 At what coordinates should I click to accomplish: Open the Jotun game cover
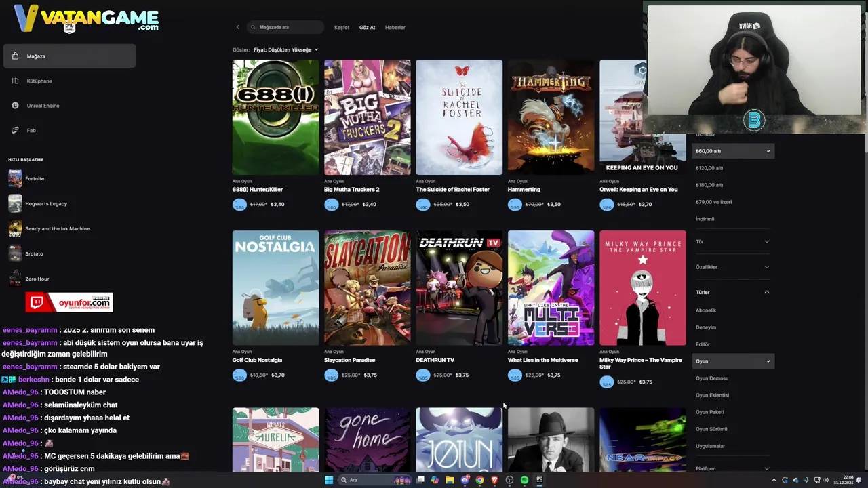click(459, 440)
